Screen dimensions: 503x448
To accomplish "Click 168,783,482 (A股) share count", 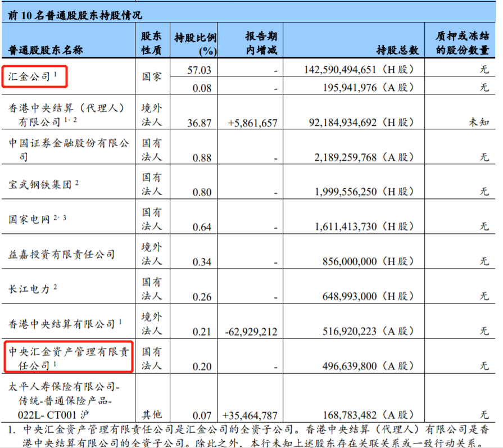I will pyautogui.click(x=368, y=415).
